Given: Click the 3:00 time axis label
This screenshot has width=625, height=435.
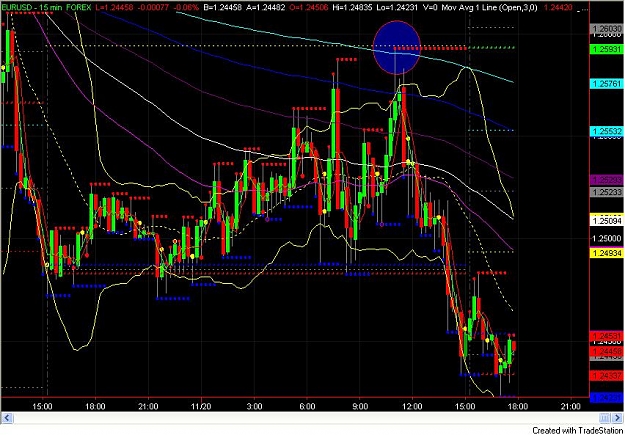Looking at the screenshot, I should [254, 406].
